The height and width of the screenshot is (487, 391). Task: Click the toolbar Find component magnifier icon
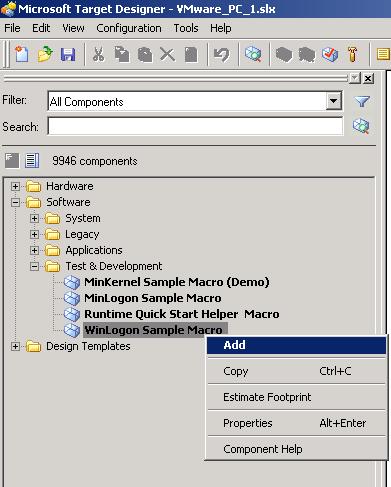(x=253, y=54)
